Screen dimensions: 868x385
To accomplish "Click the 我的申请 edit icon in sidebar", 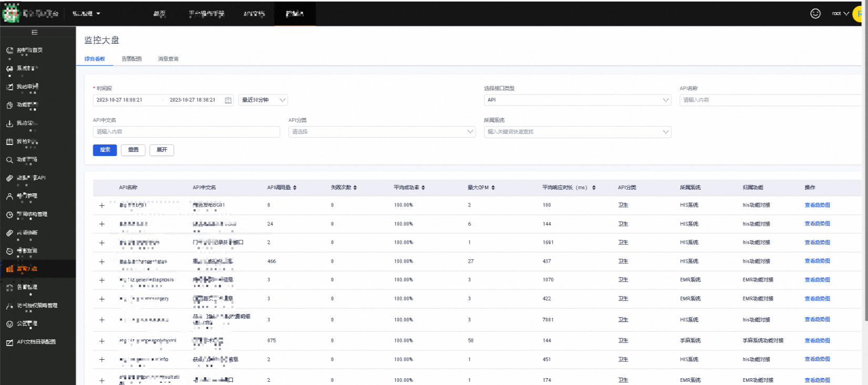I will coord(9,87).
